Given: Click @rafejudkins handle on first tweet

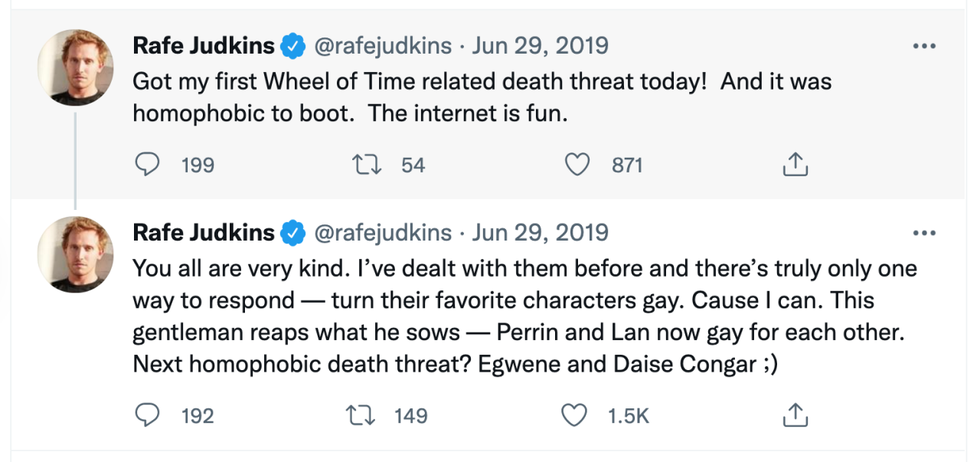Looking at the screenshot, I should (x=383, y=46).
